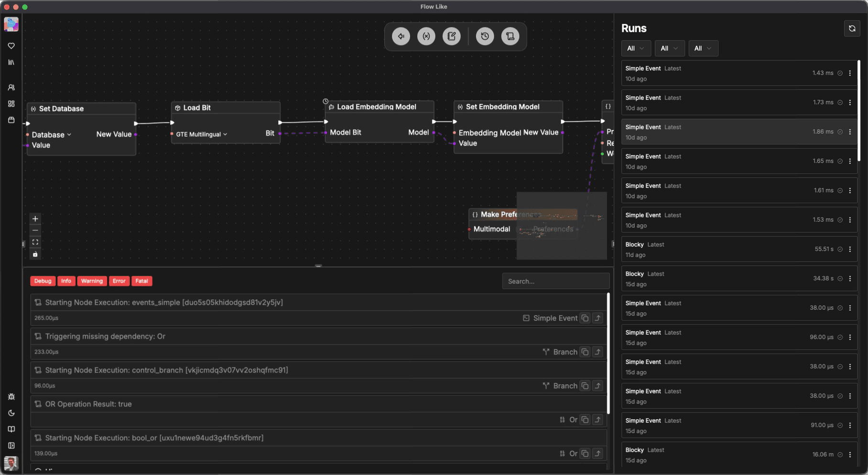The image size is (868, 475).
Task: Open the teams icon in the left sidebar
Action: click(x=11, y=87)
